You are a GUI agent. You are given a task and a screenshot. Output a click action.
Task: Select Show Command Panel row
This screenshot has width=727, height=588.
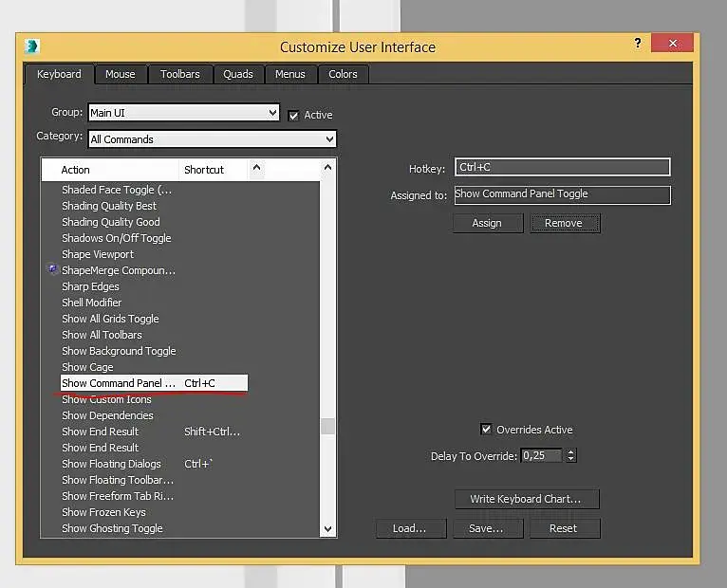click(x=154, y=383)
